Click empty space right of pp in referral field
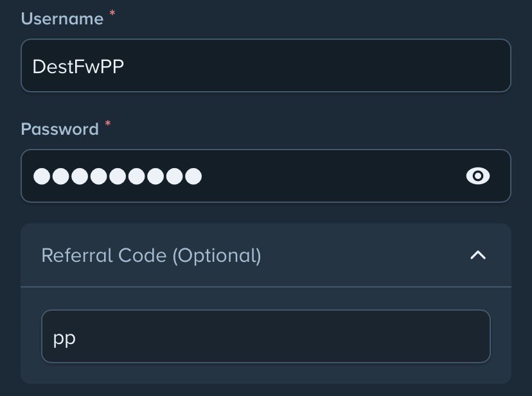 click(281, 336)
